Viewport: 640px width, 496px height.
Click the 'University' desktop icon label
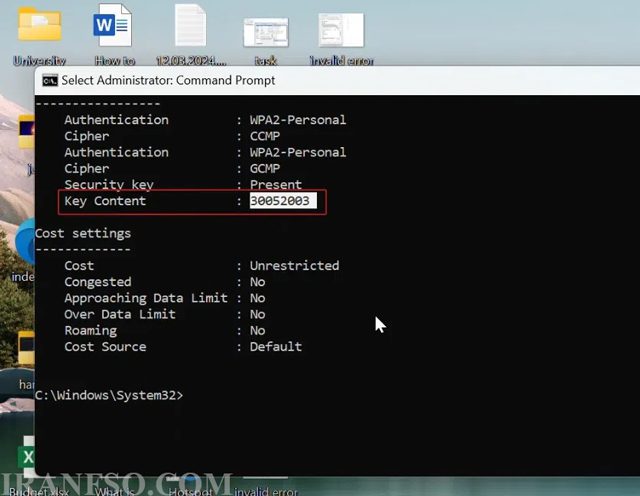click(x=40, y=61)
